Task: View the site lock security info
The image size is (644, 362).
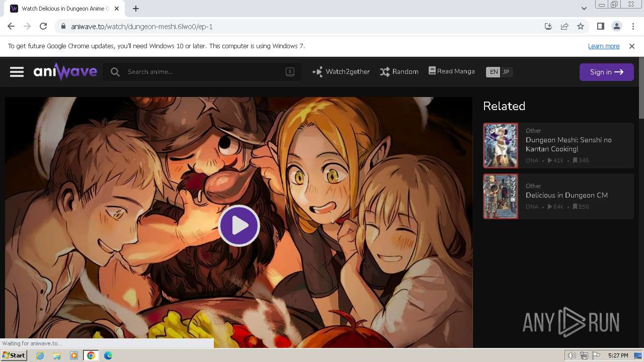Action: point(63,27)
